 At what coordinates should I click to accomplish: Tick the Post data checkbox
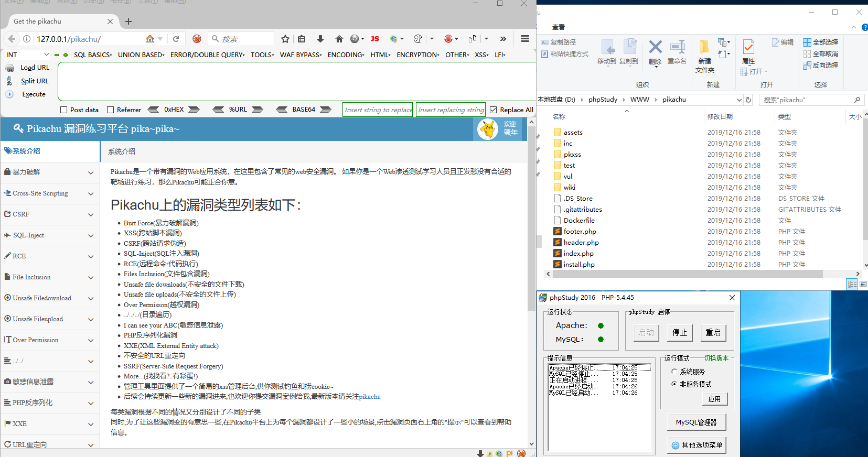pyautogui.click(x=64, y=110)
